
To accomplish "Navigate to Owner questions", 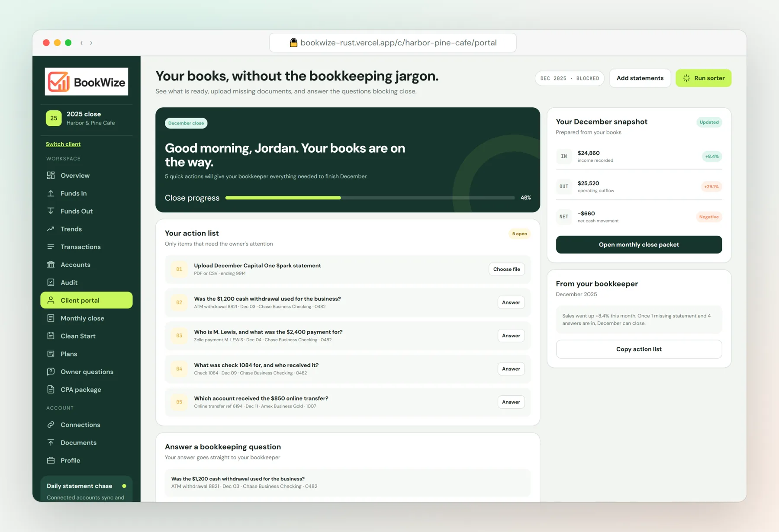I will click(87, 372).
